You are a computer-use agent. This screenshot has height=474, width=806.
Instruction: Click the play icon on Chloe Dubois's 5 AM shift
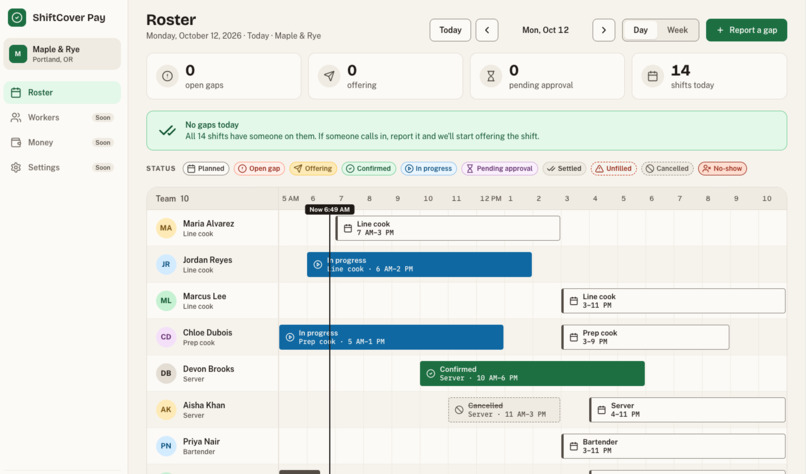[290, 337]
